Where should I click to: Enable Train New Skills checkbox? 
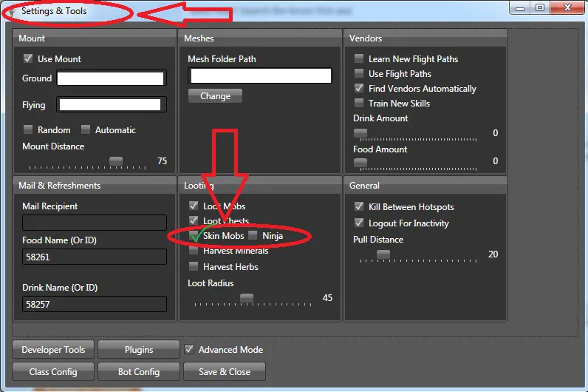359,103
